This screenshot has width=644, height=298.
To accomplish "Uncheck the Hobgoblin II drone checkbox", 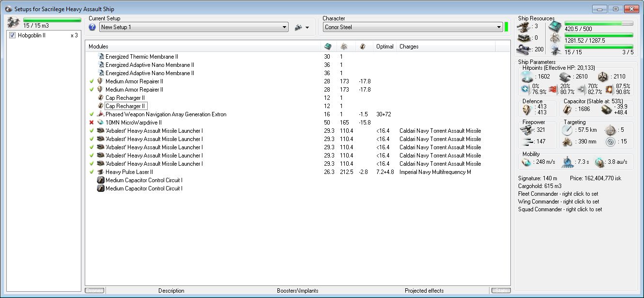I will click(x=13, y=35).
